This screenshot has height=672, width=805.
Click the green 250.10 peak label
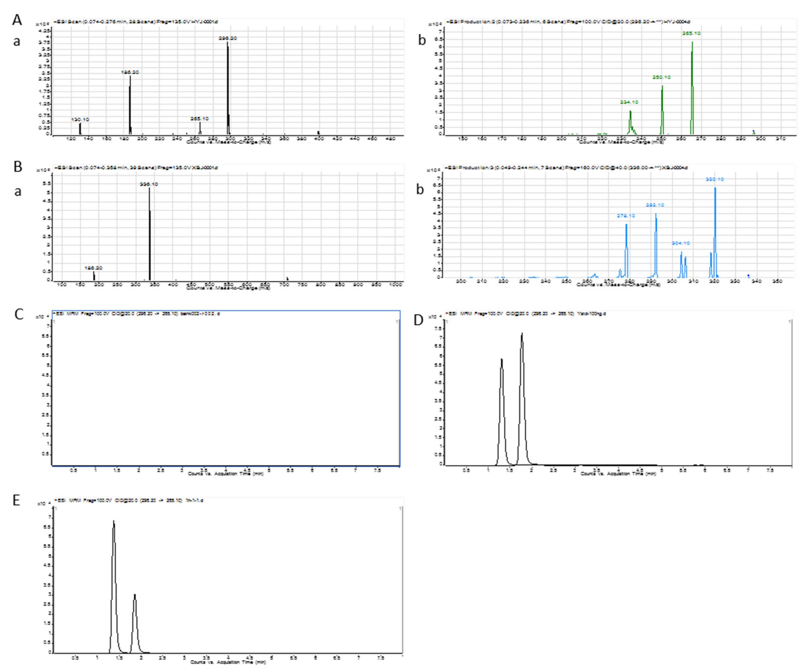[662, 77]
